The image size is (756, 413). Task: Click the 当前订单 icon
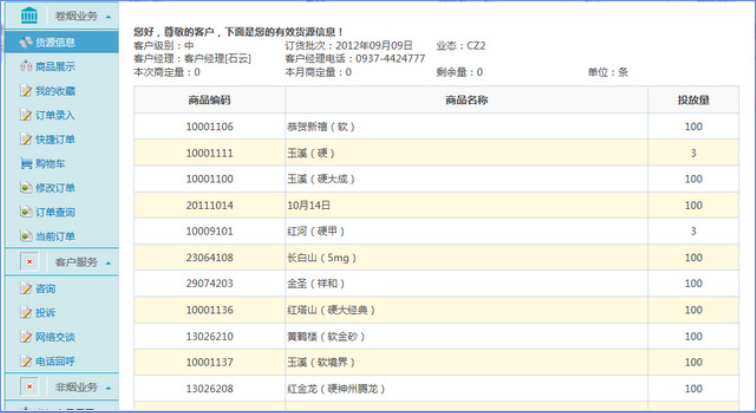click(26, 236)
